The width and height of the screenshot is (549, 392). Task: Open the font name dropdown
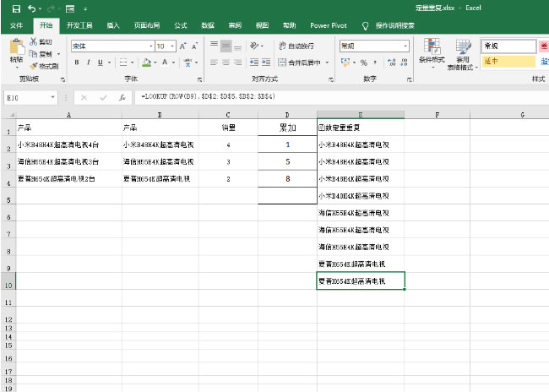151,46
